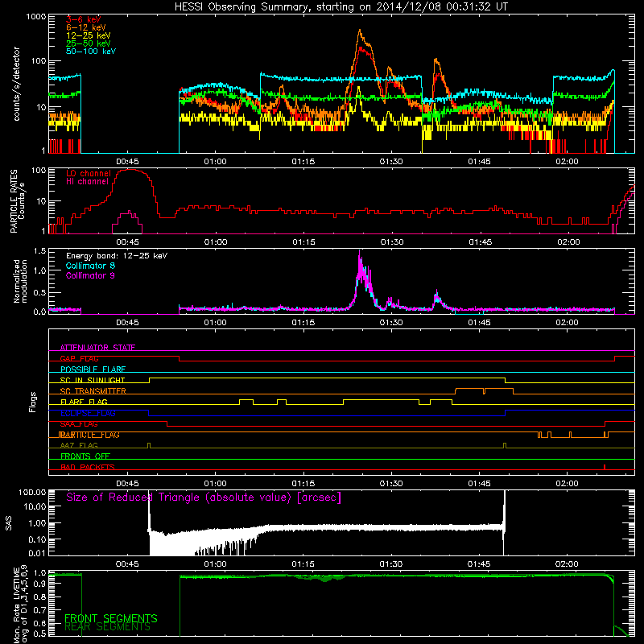Click the ECLIPSE FLAG label
644x644 pixels.
pyautogui.click(x=88, y=413)
